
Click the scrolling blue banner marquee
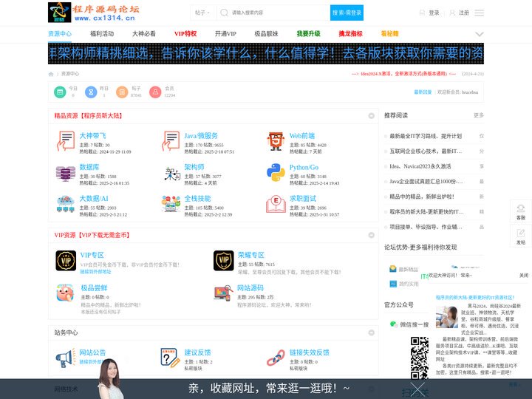(266, 53)
